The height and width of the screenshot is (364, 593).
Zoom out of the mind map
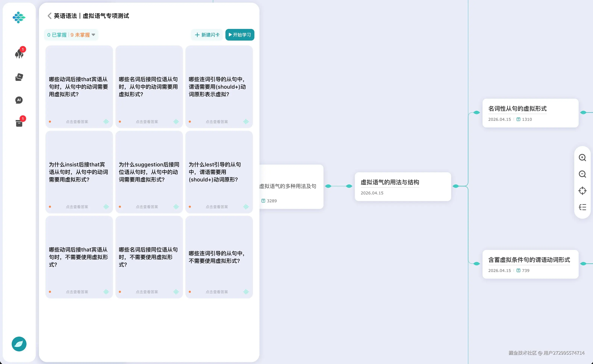[x=582, y=174]
